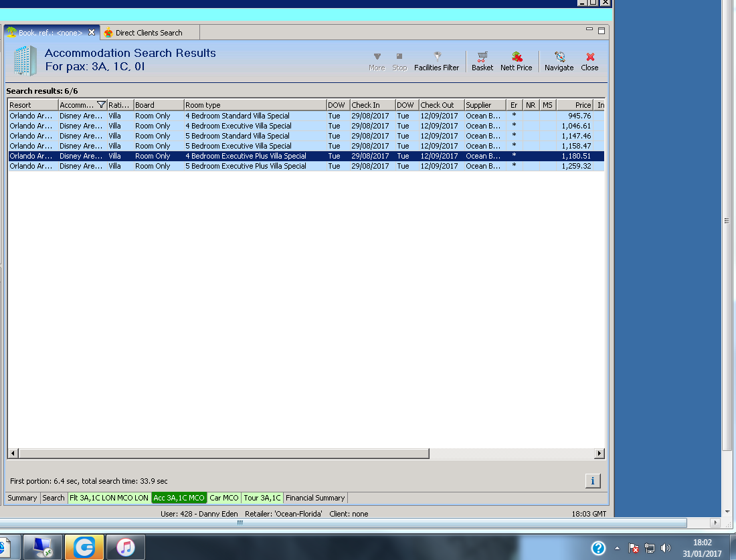This screenshot has height=560, width=736.
Task: Open the Search bottom tab
Action: 54,498
